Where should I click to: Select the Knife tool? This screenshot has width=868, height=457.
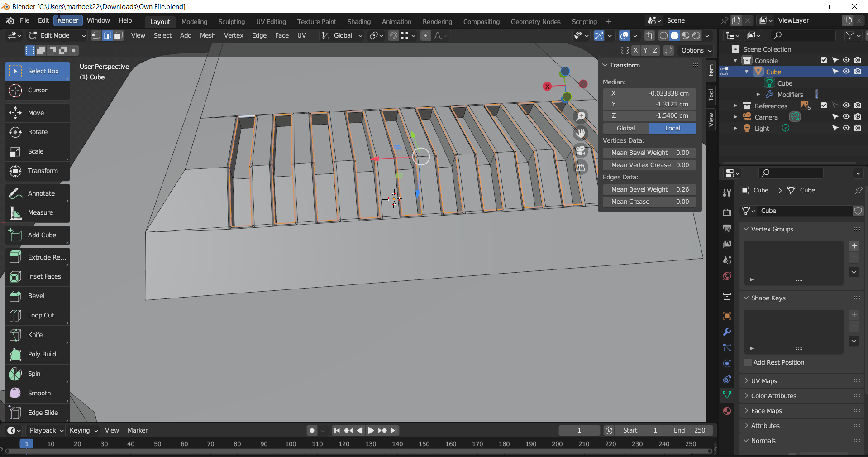tap(38, 335)
